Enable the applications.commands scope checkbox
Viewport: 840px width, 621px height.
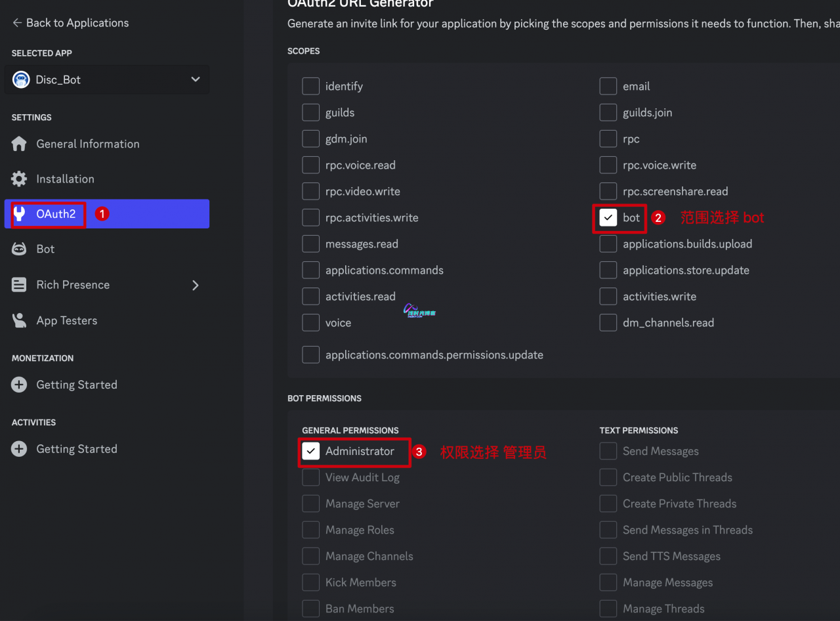pyautogui.click(x=310, y=270)
